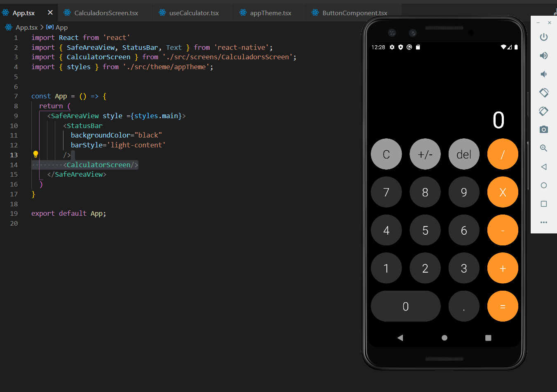557x392 pixels.
Task: Lower volume with the volume down icon
Action: tap(543, 74)
